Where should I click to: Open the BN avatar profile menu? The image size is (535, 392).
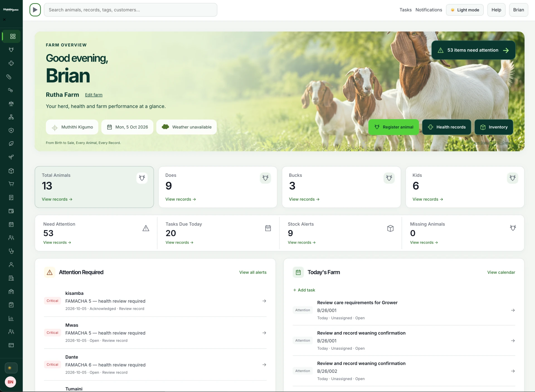[10, 382]
